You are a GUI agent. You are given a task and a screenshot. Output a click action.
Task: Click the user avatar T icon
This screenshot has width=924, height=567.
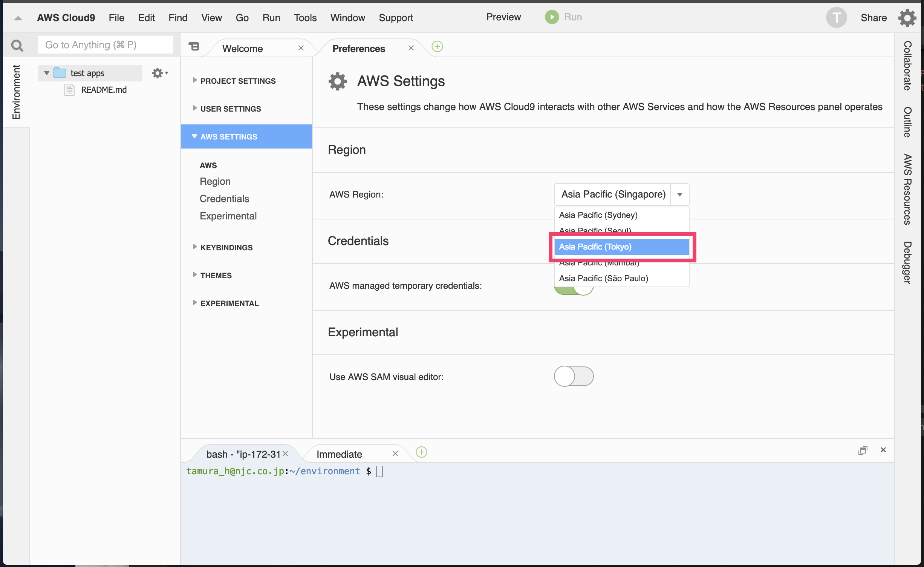tap(836, 17)
